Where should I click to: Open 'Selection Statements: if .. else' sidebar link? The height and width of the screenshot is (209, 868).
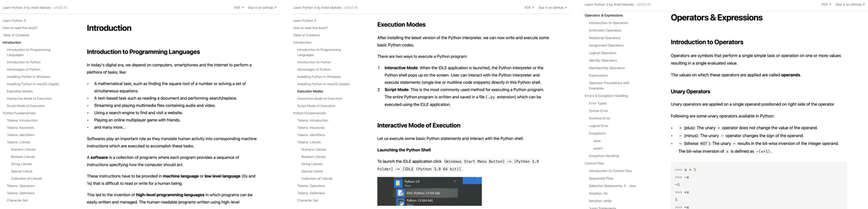click(612, 186)
